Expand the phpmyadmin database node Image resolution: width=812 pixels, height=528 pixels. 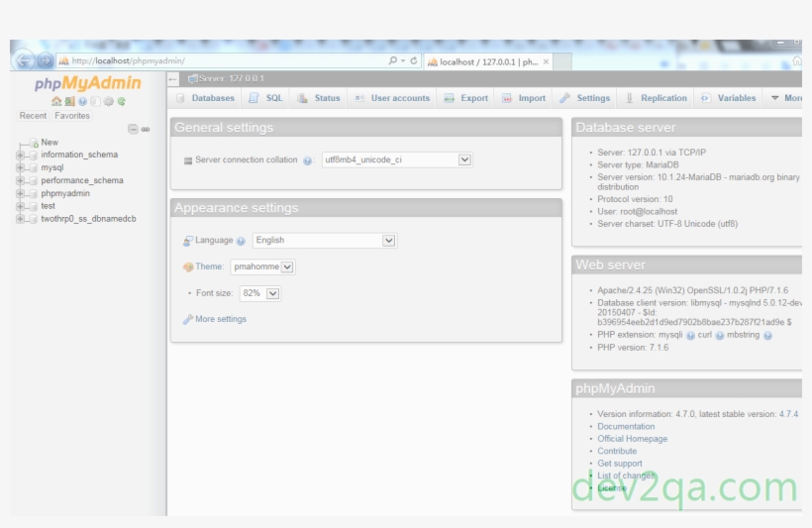pos(20,193)
